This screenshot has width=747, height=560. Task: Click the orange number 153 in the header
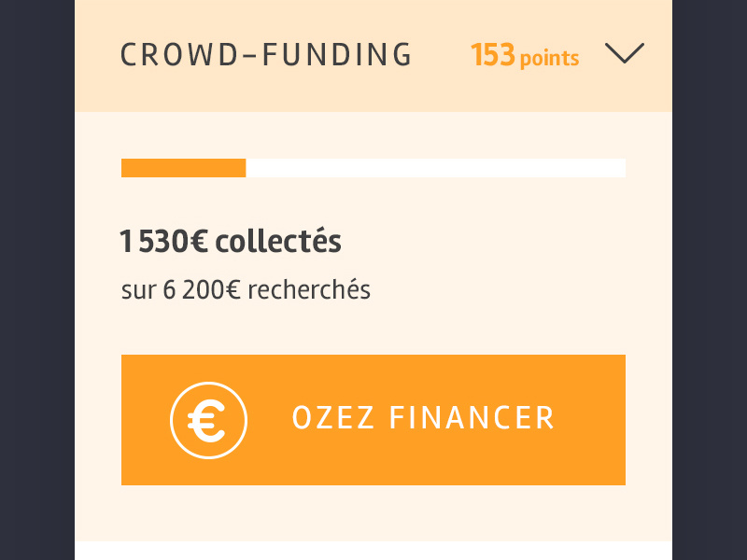point(493,56)
